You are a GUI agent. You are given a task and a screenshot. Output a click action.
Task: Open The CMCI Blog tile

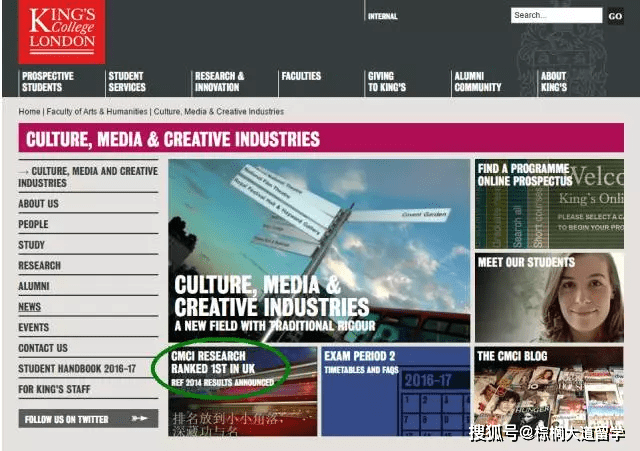[x=549, y=391]
